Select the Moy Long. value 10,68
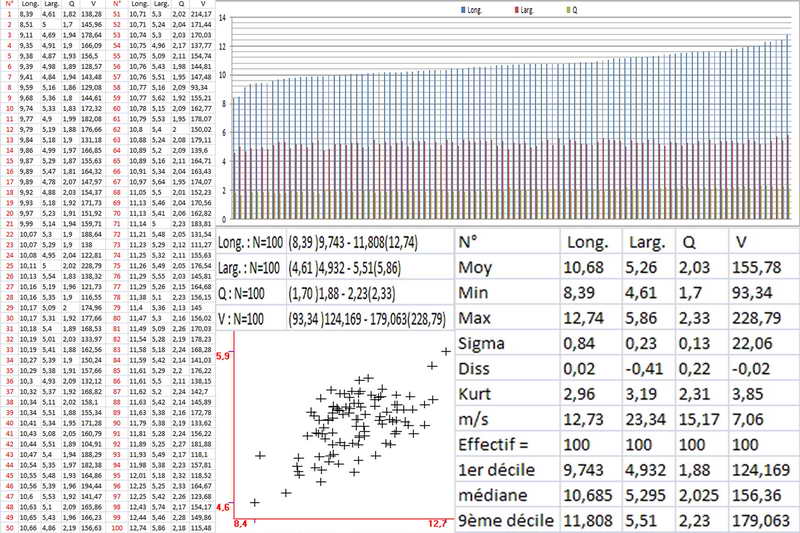 click(583, 268)
